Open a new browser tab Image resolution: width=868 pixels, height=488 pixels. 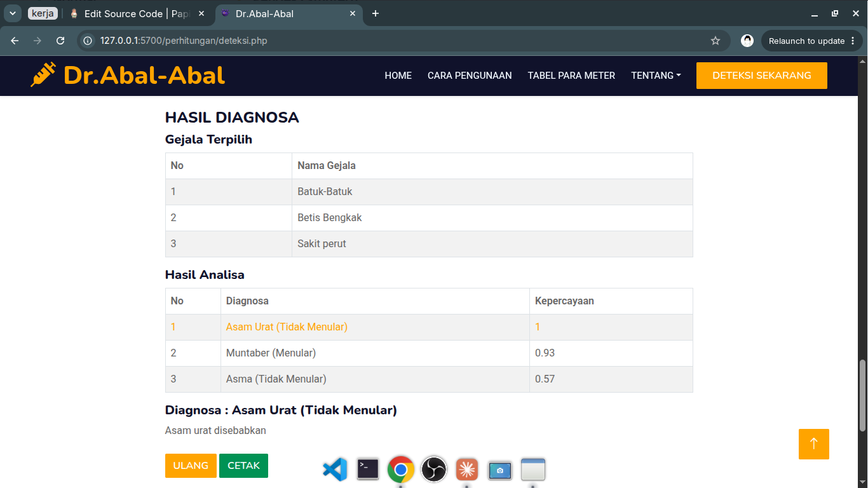coord(376,13)
